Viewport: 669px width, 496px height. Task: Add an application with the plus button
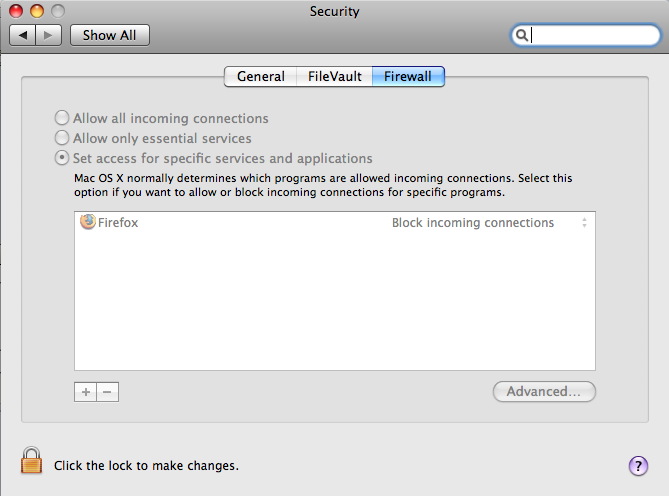(x=86, y=392)
